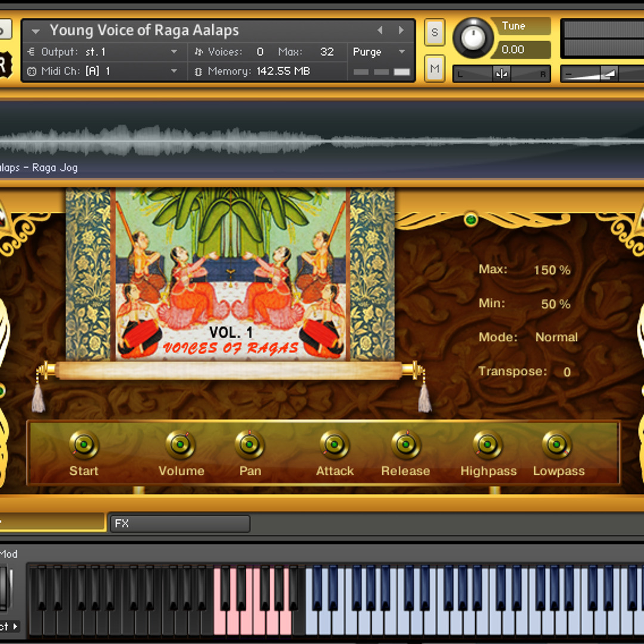Adjust the Release knob
This screenshot has width=644, height=644.
tap(405, 445)
